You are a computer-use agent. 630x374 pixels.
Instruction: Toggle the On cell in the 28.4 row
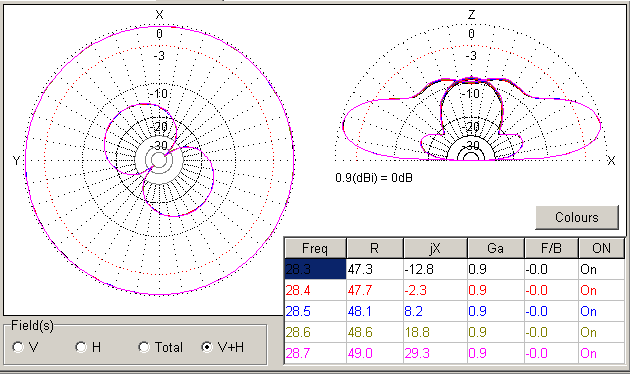pos(601,290)
